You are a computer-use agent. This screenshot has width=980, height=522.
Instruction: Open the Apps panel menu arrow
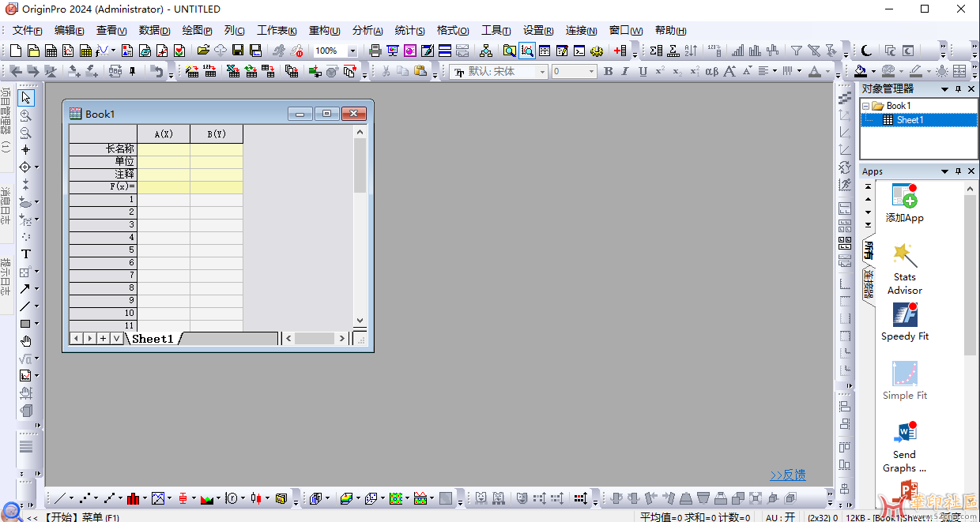coord(944,171)
